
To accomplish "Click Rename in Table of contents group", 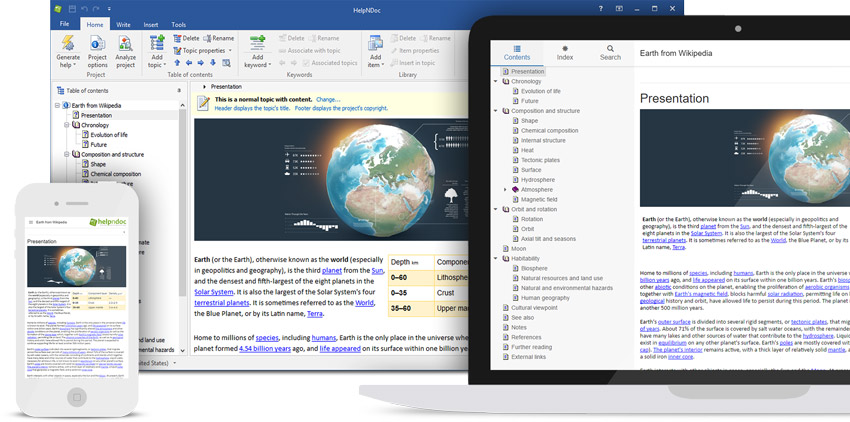I will 218,39.
